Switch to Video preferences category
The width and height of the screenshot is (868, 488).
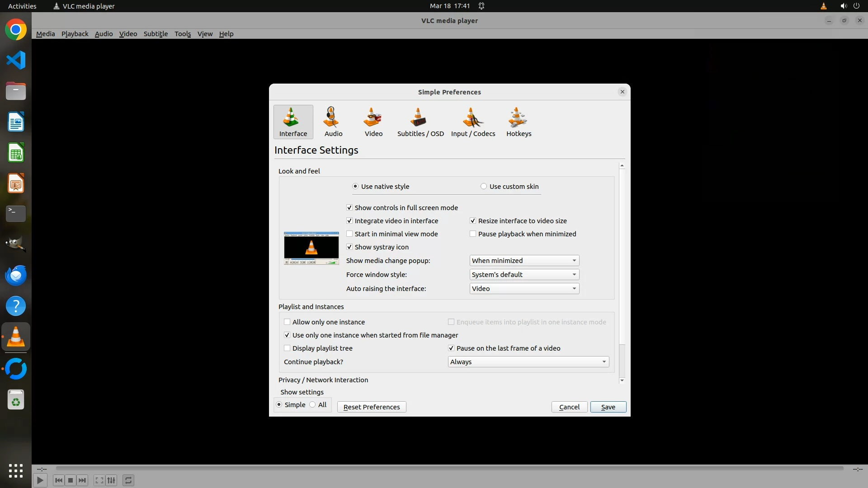pos(373,122)
